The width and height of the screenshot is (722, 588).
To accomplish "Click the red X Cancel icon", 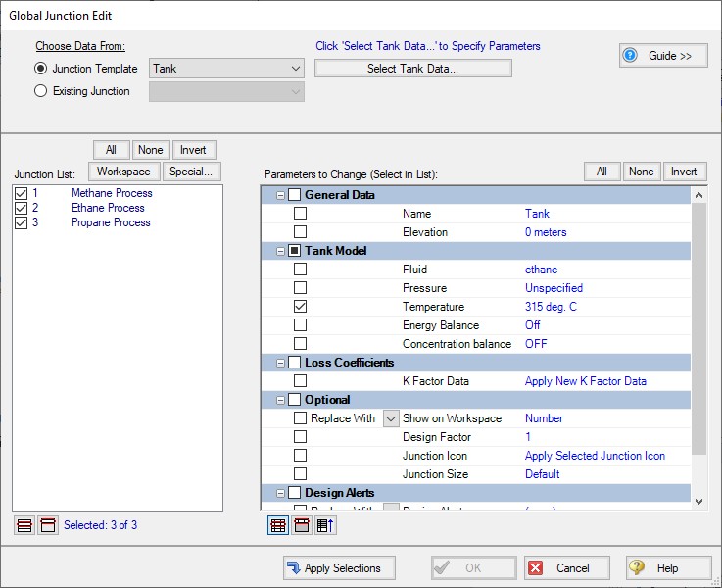I will 536,568.
